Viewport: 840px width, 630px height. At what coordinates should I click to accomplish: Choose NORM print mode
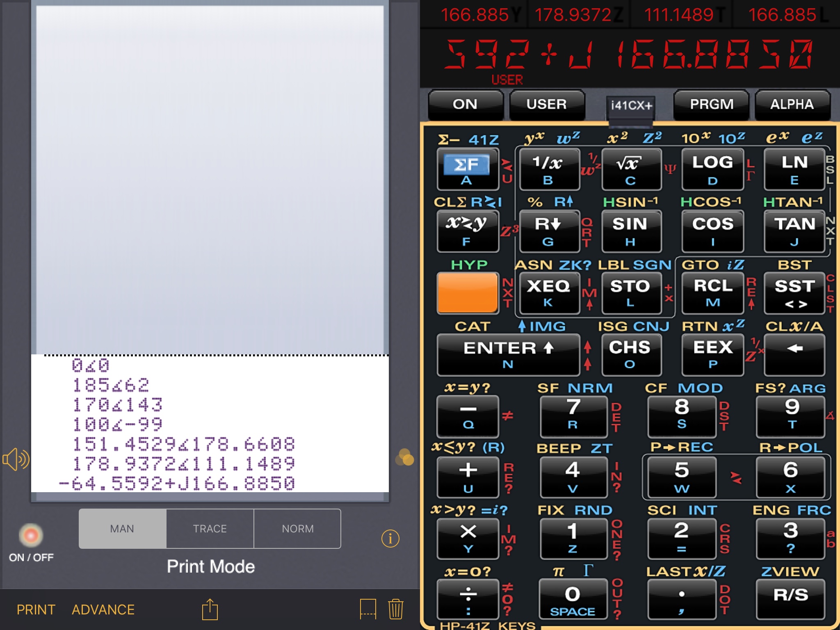click(x=297, y=529)
